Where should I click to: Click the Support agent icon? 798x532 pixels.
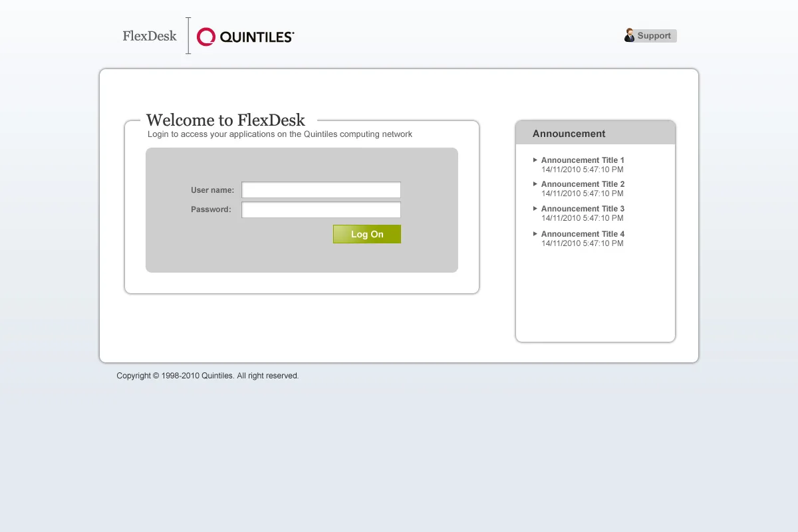(x=629, y=35)
